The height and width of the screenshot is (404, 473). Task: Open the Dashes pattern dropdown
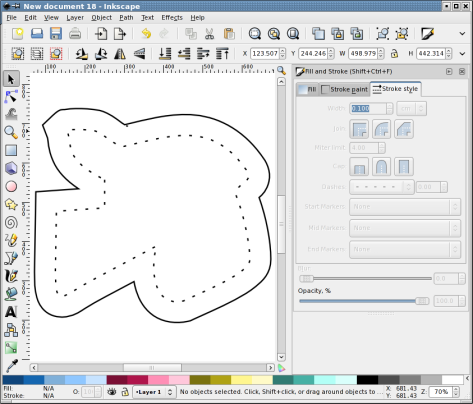tap(382, 187)
